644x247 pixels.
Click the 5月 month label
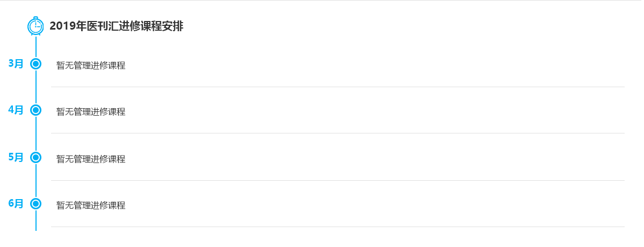[x=16, y=158]
